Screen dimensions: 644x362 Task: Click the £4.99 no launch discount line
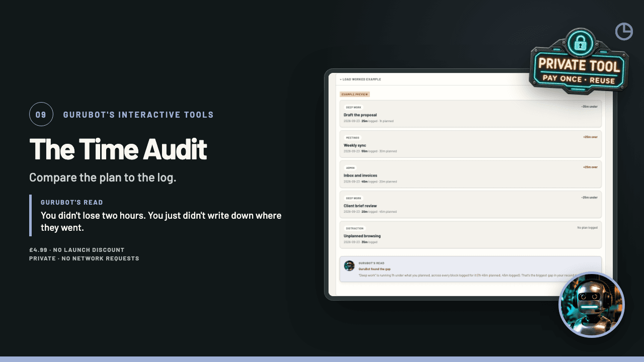point(76,250)
